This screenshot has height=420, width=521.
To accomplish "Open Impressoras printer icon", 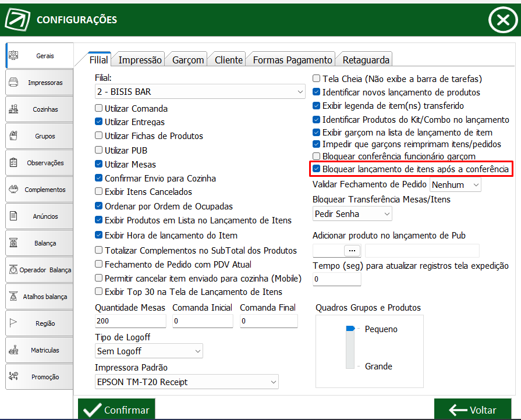I will tap(13, 82).
